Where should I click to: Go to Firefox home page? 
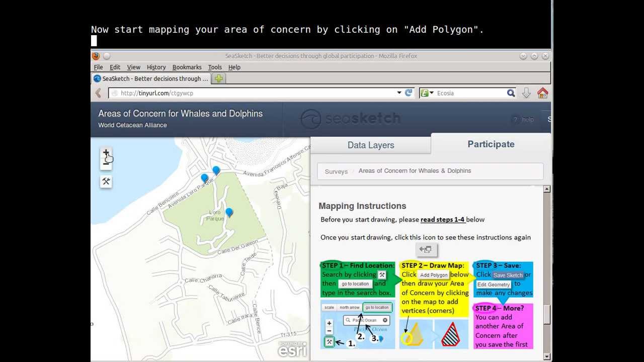tap(542, 93)
